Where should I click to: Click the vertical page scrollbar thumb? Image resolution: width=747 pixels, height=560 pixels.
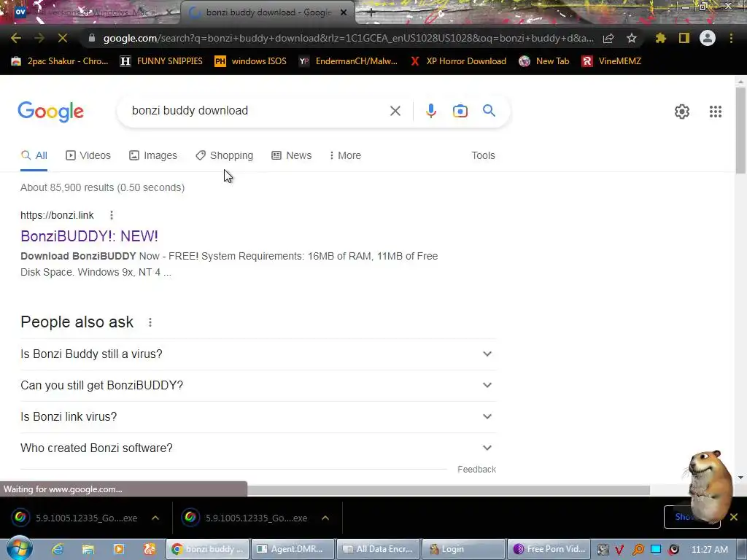[740, 131]
